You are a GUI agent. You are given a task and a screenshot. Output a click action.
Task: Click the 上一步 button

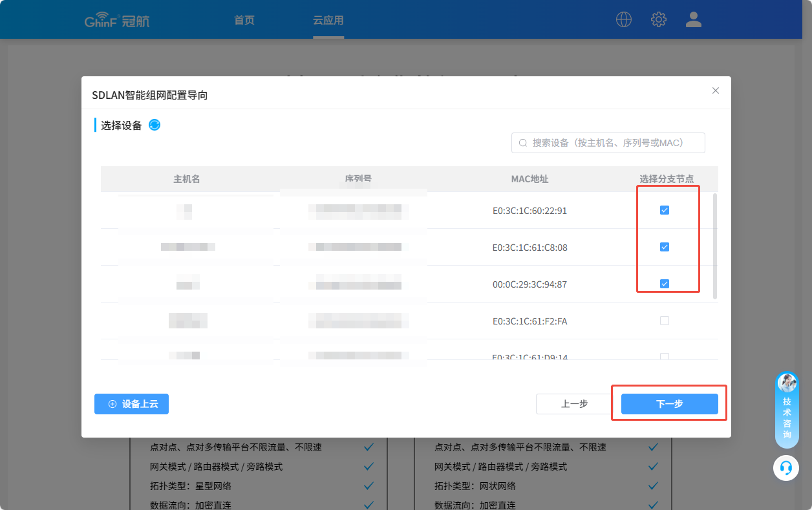click(x=574, y=404)
